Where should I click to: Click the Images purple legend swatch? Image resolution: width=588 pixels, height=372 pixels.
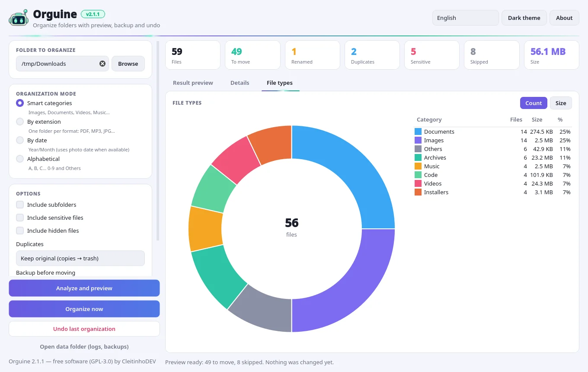(x=418, y=140)
